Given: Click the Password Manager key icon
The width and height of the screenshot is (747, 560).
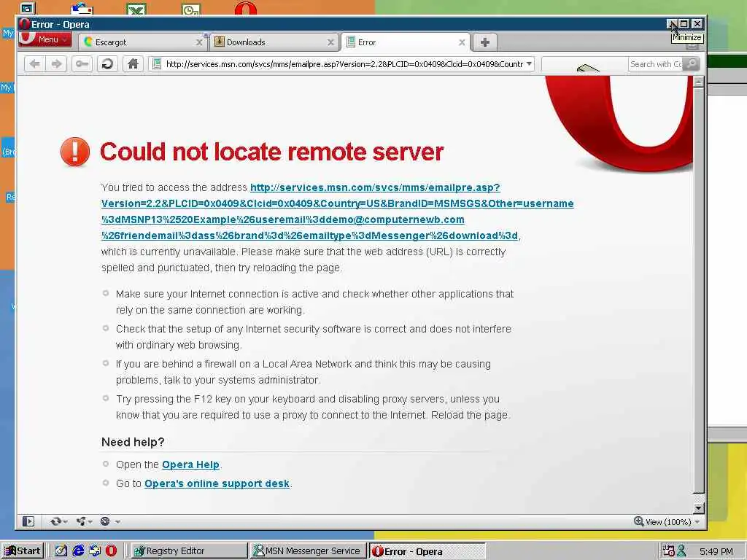Looking at the screenshot, I should pyautogui.click(x=82, y=64).
